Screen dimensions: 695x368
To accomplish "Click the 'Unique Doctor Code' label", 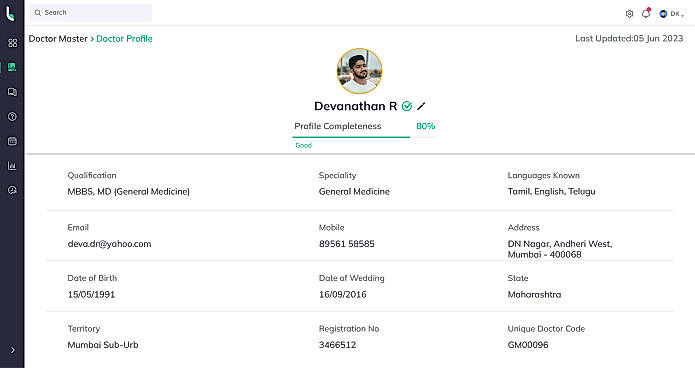I will click(546, 329).
